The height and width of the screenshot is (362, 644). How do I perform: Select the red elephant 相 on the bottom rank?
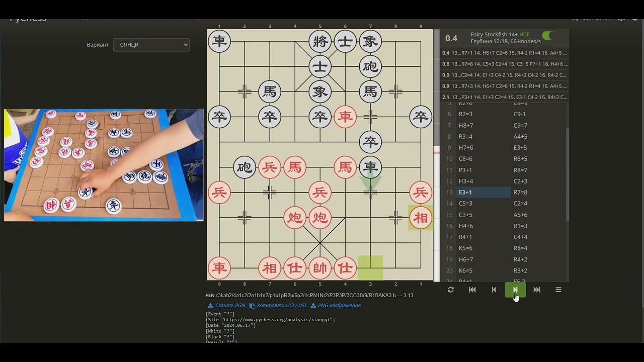pyautogui.click(x=270, y=268)
